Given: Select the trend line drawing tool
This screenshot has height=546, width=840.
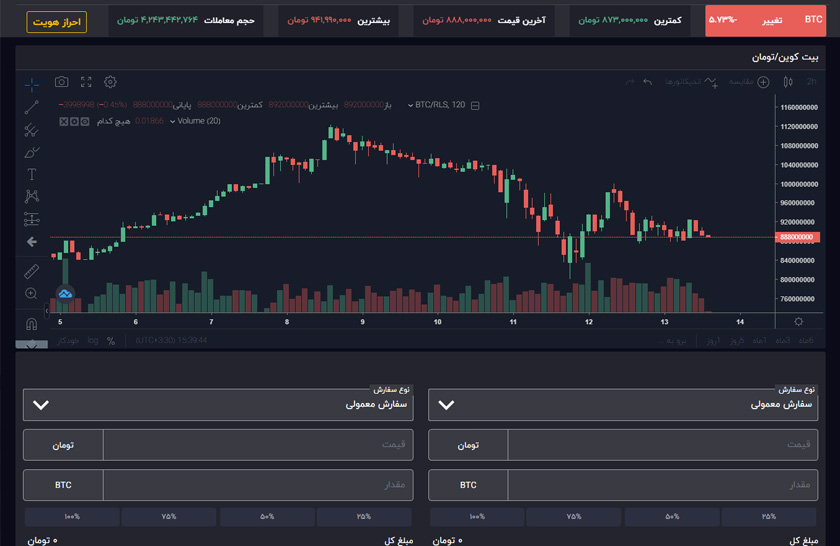Looking at the screenshot, I should coord(32,107).
